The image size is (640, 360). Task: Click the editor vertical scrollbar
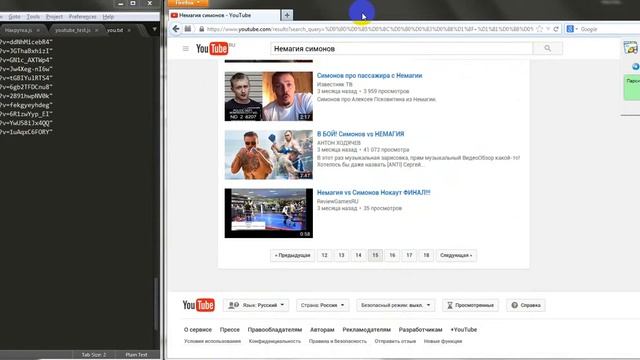pyautogui.click(x=156, y=304)
